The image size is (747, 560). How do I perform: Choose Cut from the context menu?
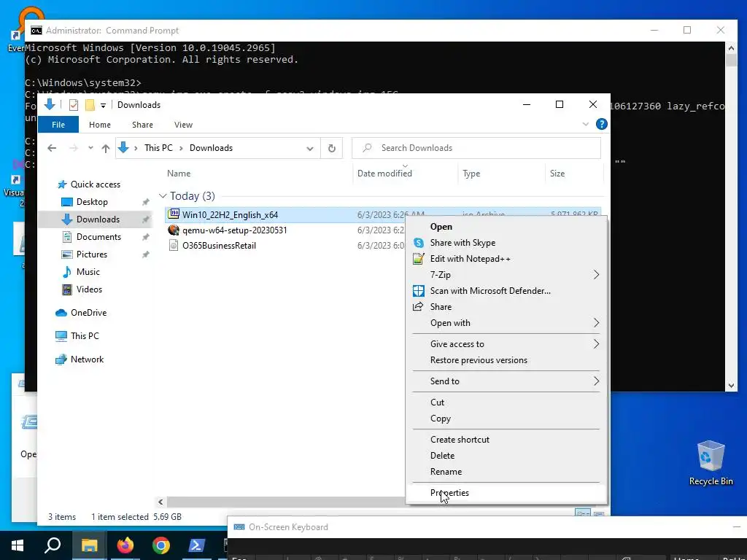506,402
